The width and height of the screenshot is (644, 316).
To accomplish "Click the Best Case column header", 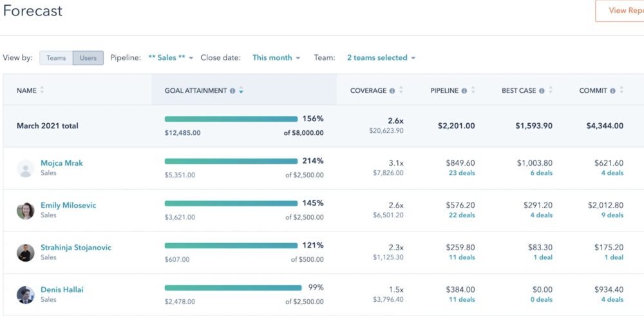I will tap(518, 91).
